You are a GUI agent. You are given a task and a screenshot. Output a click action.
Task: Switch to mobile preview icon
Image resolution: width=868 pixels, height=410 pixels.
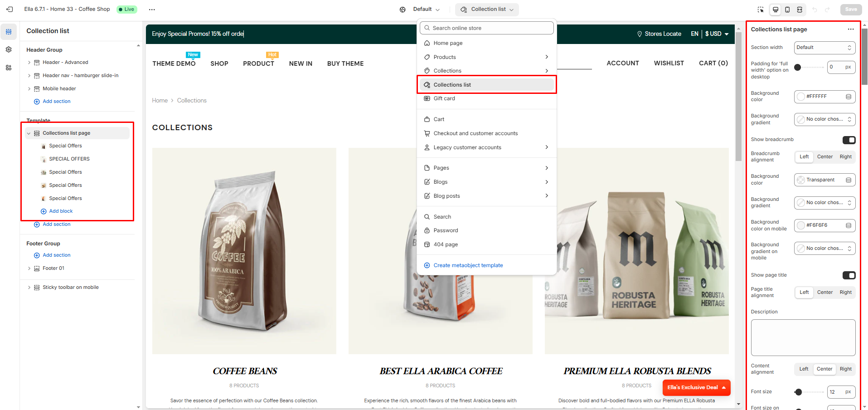click(x=787, y=10)
